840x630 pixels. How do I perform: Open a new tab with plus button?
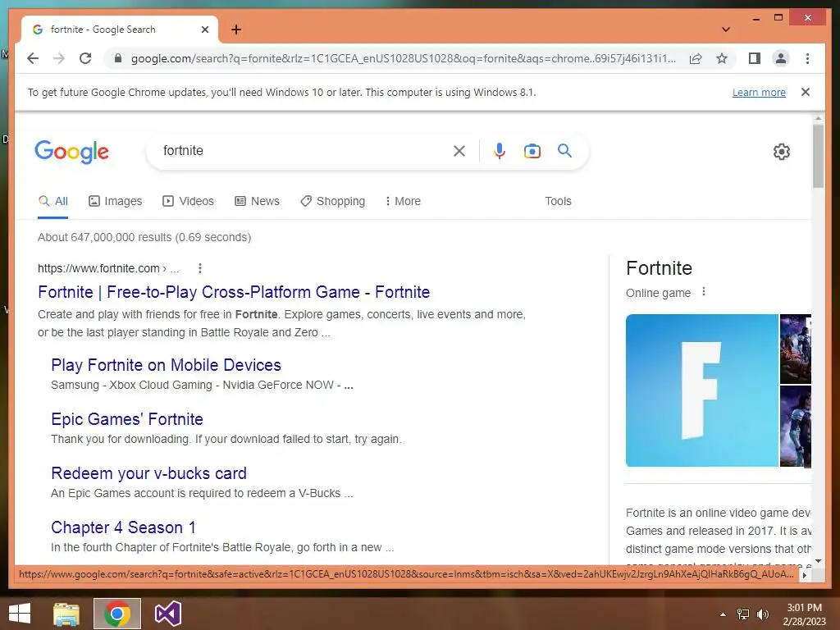click(235, 30)
